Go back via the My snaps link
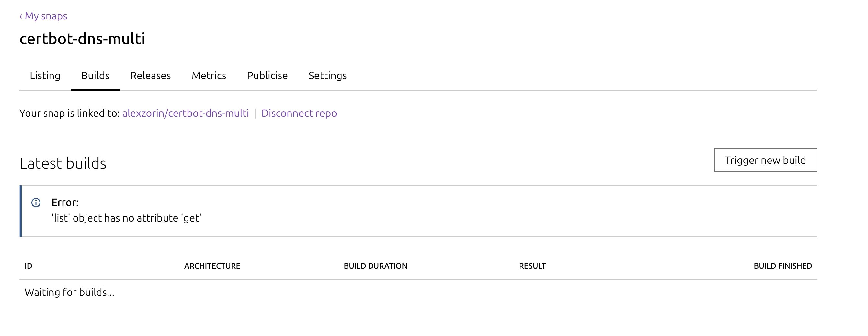The image size is (868, 336). [43, 16]
